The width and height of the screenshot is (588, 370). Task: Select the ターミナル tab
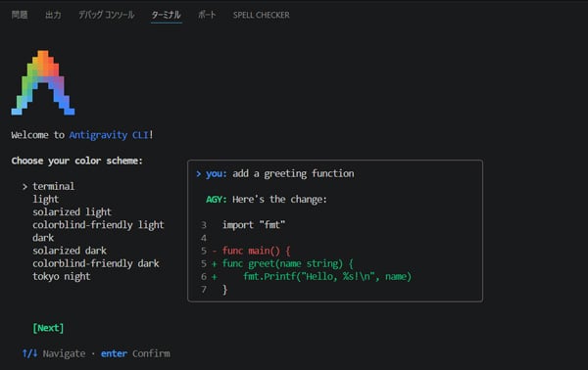(x=167, y=15)
